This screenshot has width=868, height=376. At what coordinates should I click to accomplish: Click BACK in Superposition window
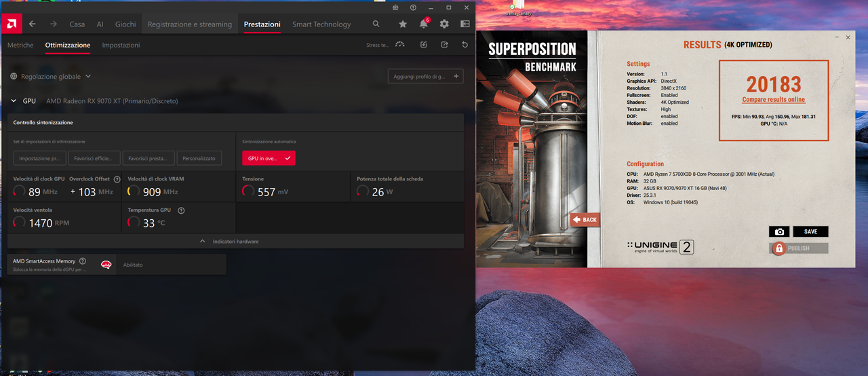585,219
